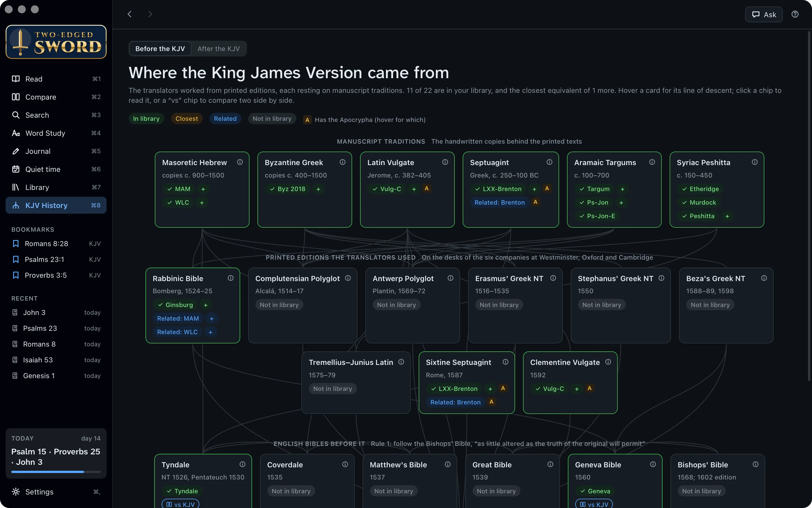
Task: Go back with the left arrow
Action: pos(129,14)
